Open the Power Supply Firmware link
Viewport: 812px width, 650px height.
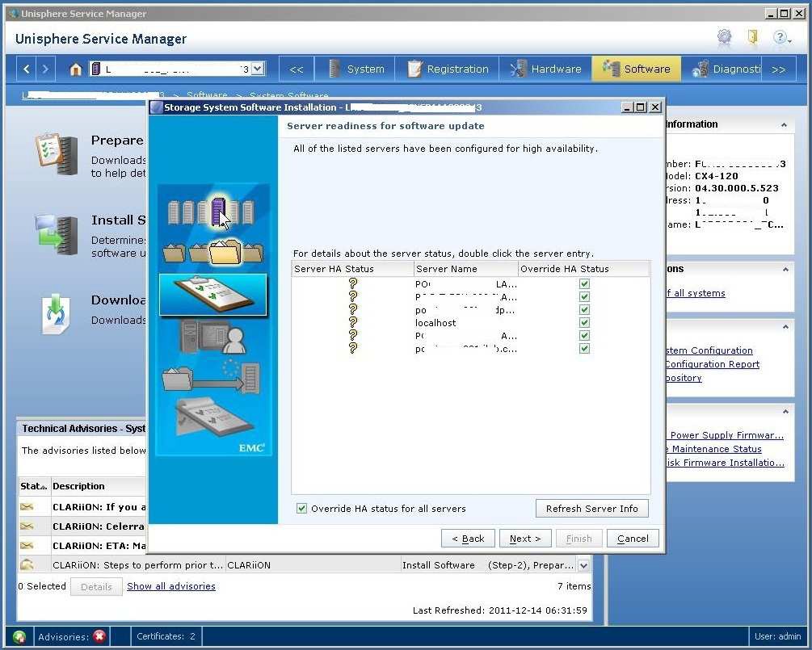point(725,435)
